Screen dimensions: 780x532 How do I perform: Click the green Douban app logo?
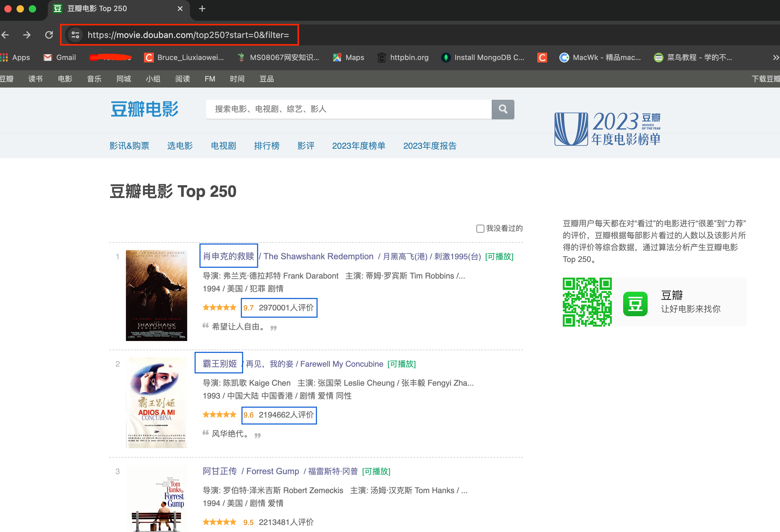pos(635,304)
